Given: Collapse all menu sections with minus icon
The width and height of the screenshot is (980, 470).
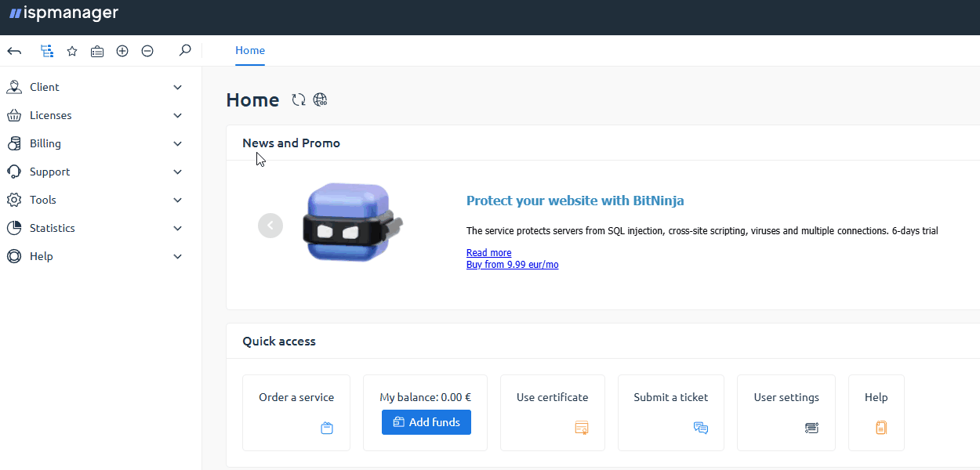Looking at the screenshot, I should click(x=147, y=51).
